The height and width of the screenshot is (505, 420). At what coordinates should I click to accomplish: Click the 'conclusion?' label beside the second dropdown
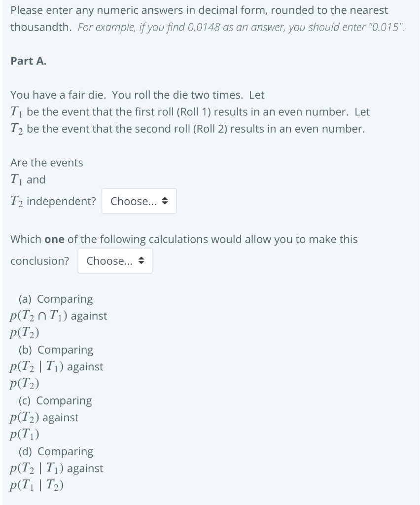[39, 260]
